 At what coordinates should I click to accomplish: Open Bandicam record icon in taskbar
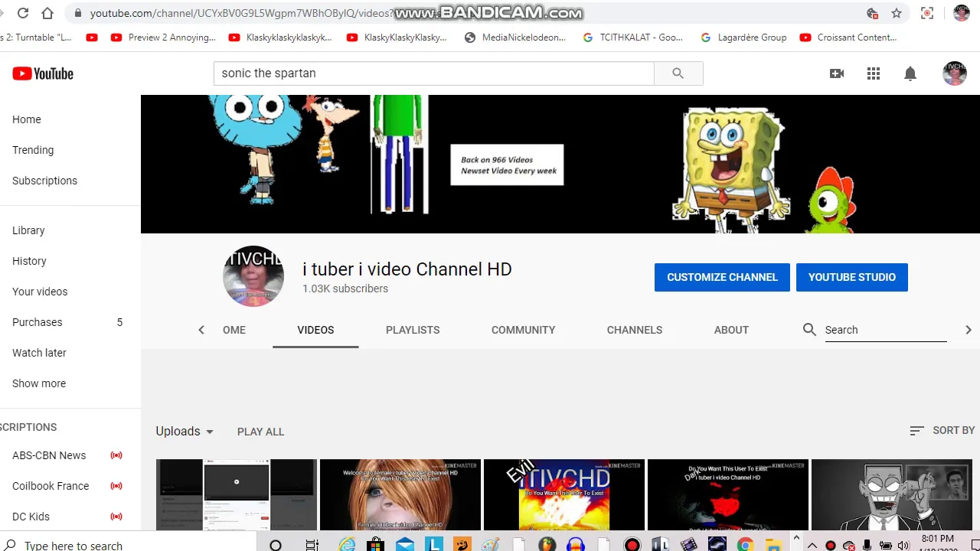tap(632, 545)
